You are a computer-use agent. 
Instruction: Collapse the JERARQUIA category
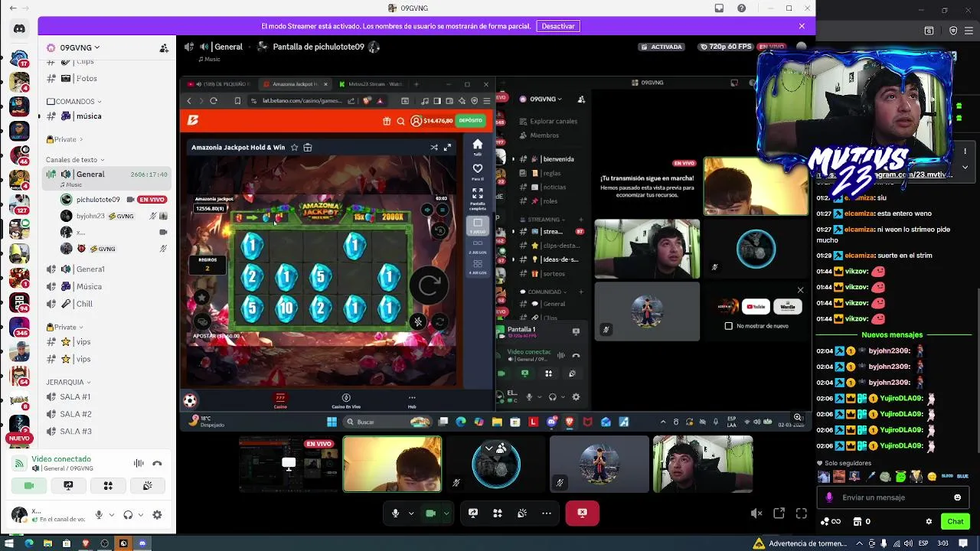(69, 382)
